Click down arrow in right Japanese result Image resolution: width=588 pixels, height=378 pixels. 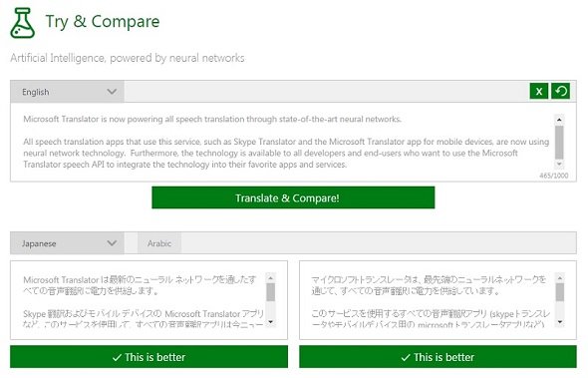click(560, 322)
